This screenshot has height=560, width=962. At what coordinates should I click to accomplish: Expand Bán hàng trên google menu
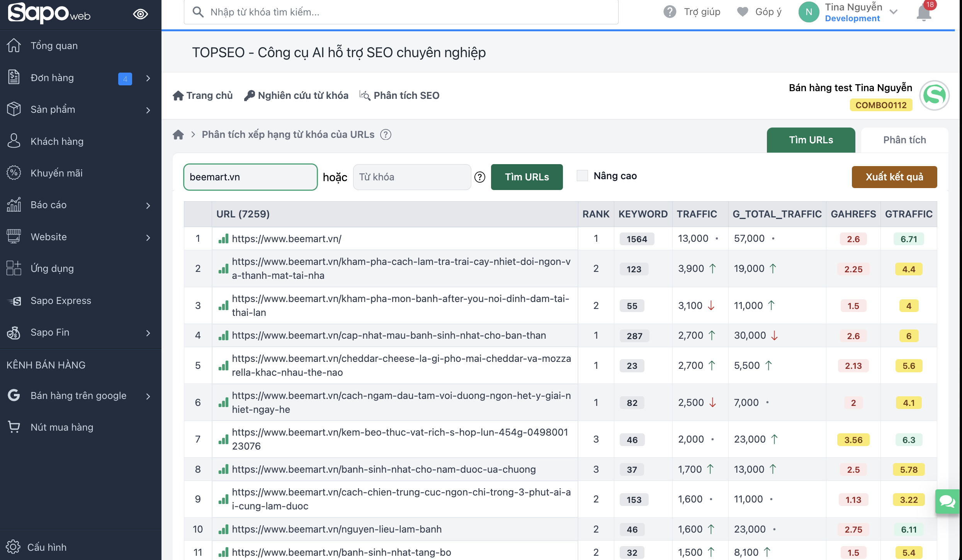(148, 396)
